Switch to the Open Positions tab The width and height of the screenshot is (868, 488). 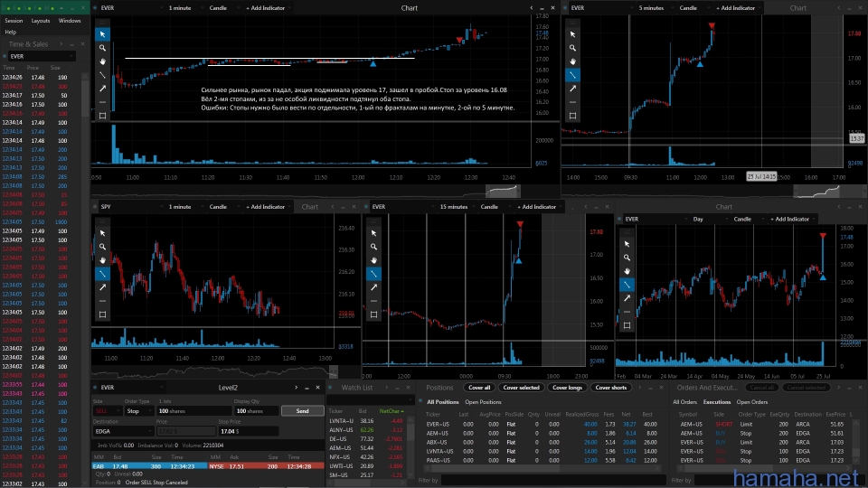[x=483, y=402]
